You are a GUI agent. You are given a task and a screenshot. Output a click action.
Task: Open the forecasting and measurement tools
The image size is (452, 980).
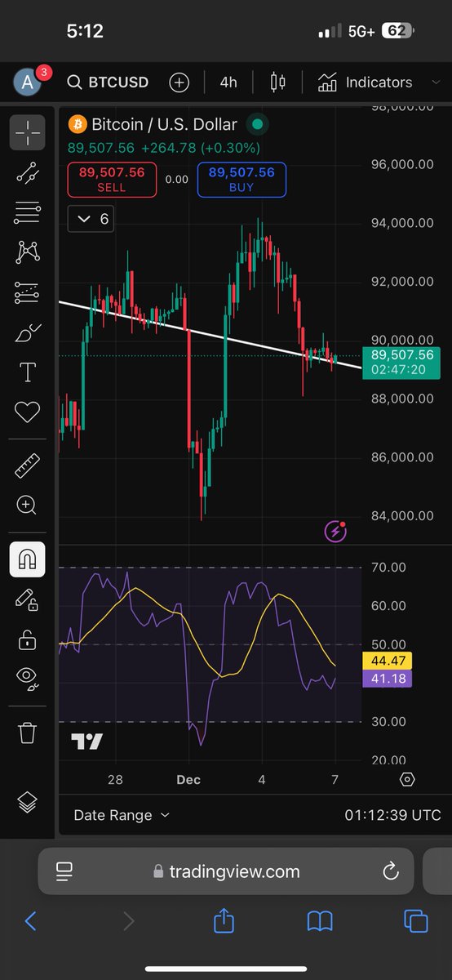pos(27,292)
